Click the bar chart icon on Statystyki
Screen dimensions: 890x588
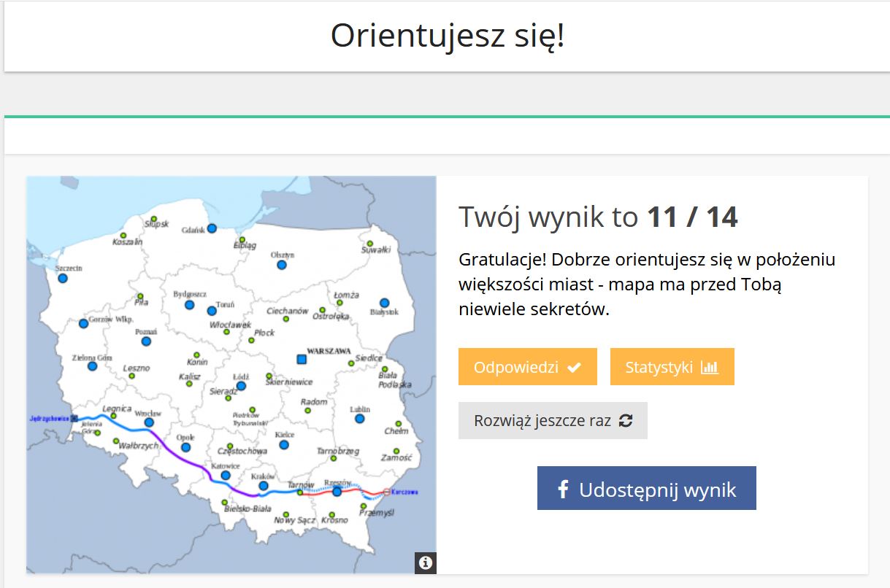[709, 368]
